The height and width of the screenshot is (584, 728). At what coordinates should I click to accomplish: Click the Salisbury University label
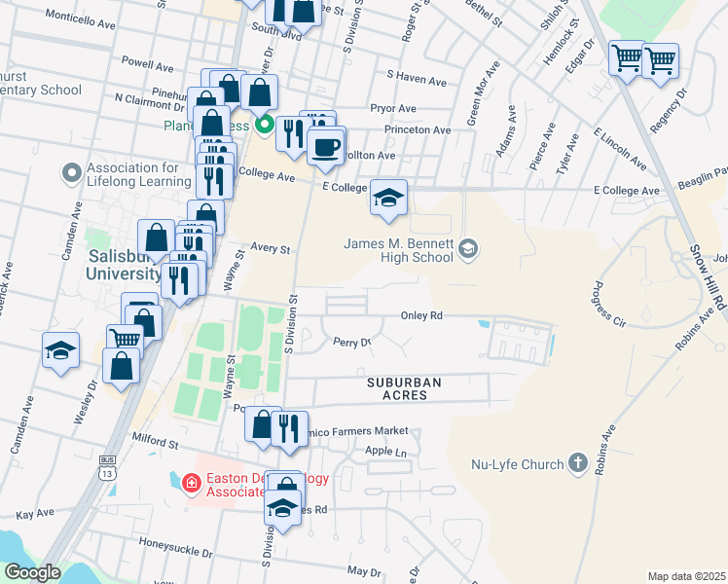(x=124, y=265)
